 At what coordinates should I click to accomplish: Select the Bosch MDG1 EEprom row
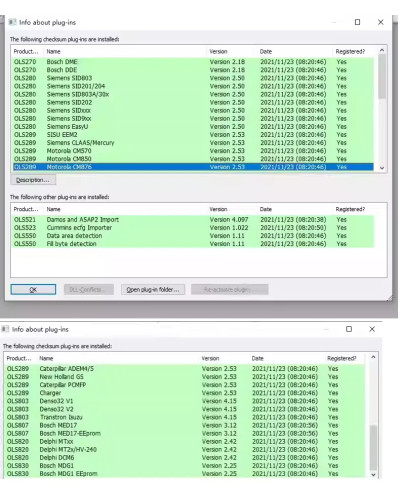click(185, 474)
